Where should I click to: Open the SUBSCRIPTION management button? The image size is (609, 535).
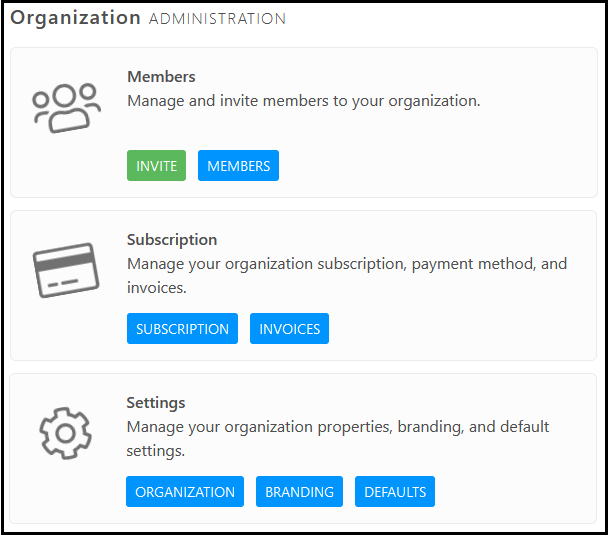[x=182, y=329]
